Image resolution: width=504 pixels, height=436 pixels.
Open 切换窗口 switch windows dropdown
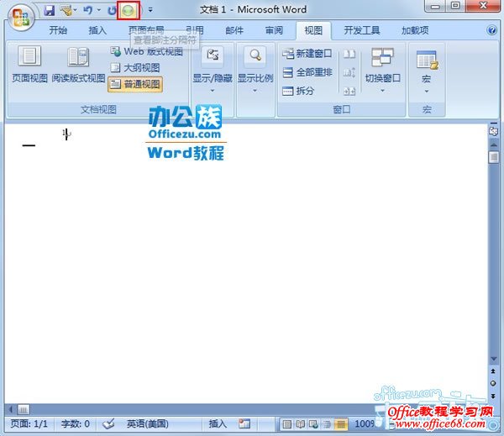[382, 70]
